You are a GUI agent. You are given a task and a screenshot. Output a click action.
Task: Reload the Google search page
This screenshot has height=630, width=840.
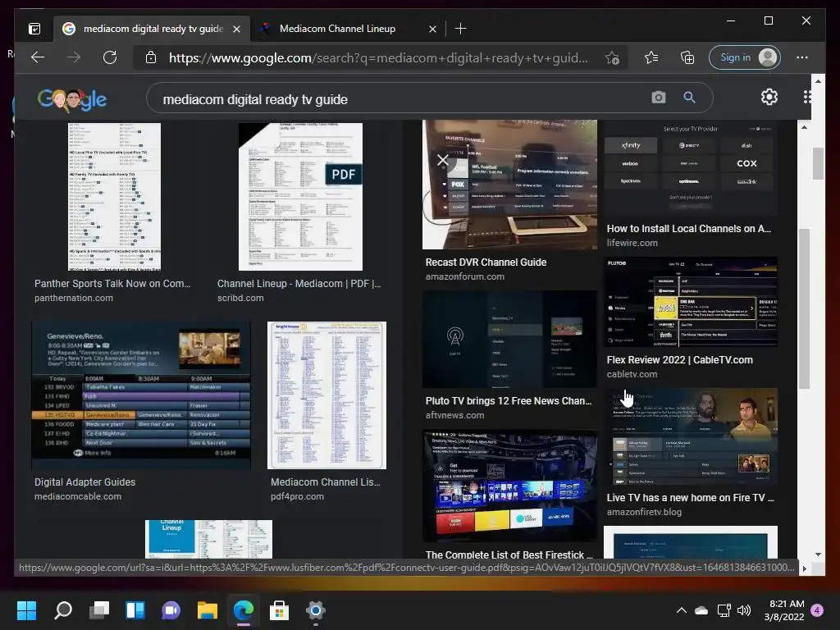point(110,57)
